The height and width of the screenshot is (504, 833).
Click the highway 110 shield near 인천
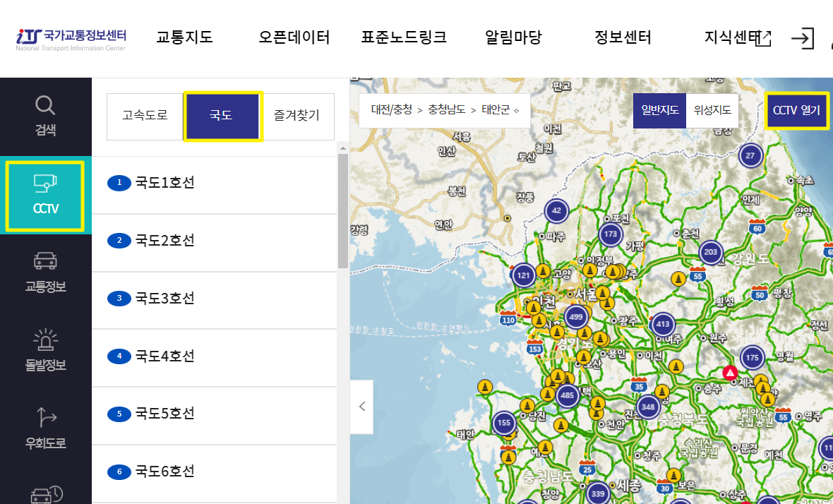[508, 318]
